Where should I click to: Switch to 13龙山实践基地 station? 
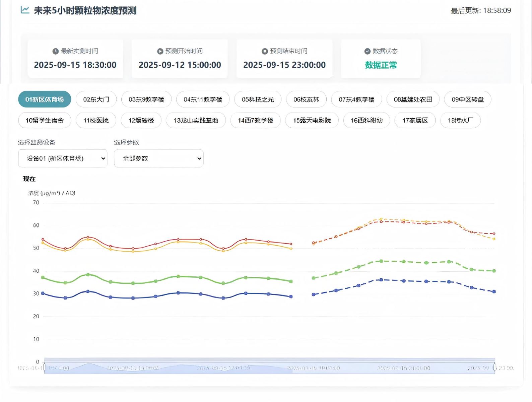pyautogui.click(x=196, y=120)
